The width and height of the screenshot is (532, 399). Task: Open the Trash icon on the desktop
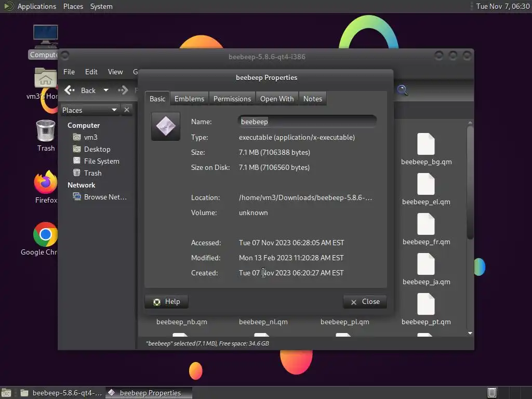point(46,130)
